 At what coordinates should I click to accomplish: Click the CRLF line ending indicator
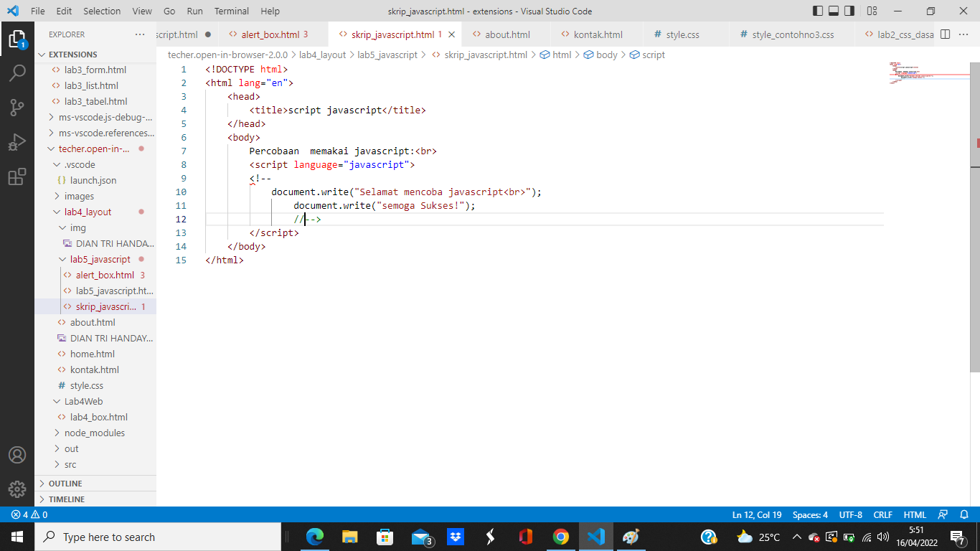(882, 514)
